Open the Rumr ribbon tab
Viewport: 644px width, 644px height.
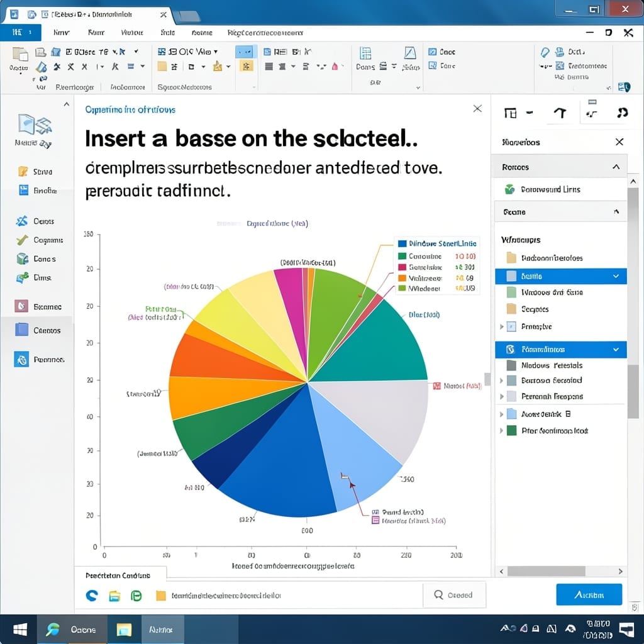(x=96, y=33)
